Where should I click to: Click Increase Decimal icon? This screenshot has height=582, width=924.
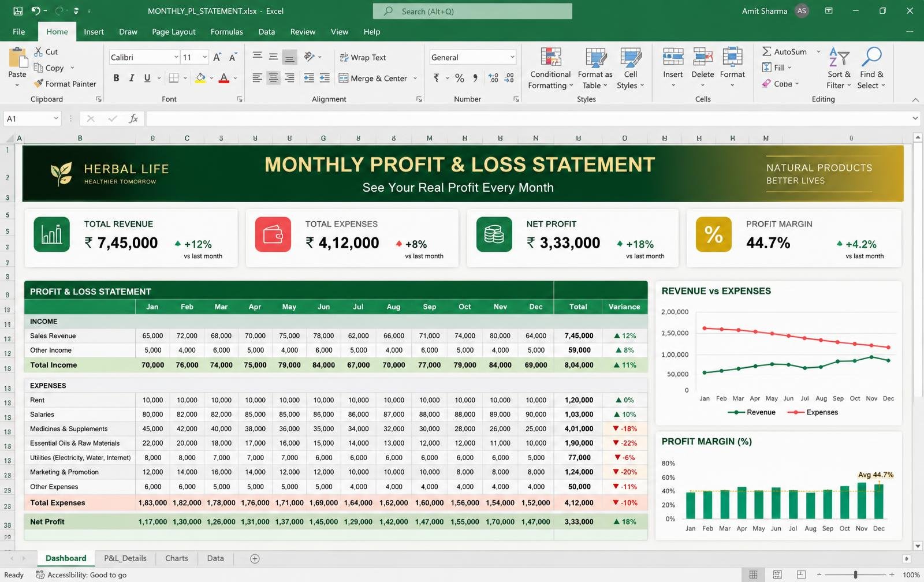(493, 78)
